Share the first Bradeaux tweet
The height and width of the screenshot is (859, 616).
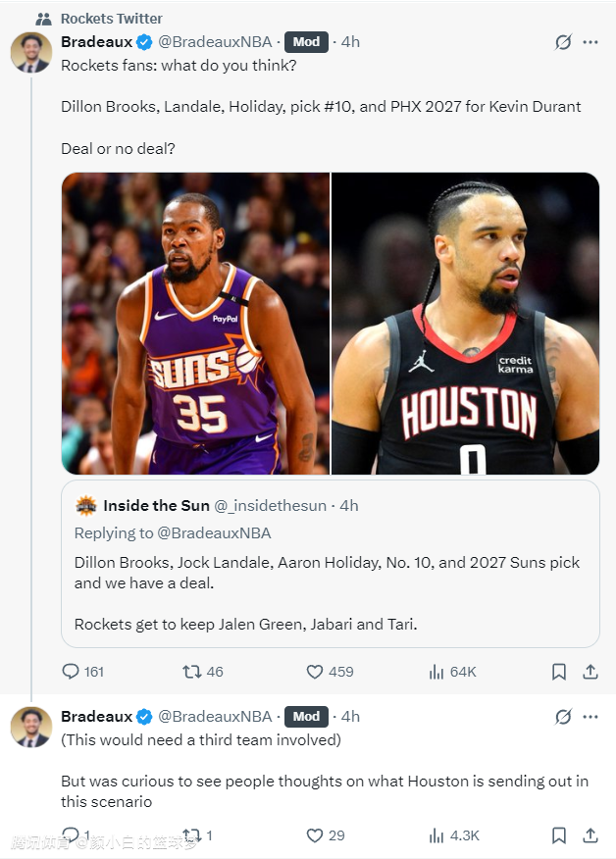click(x=590, y=672)
